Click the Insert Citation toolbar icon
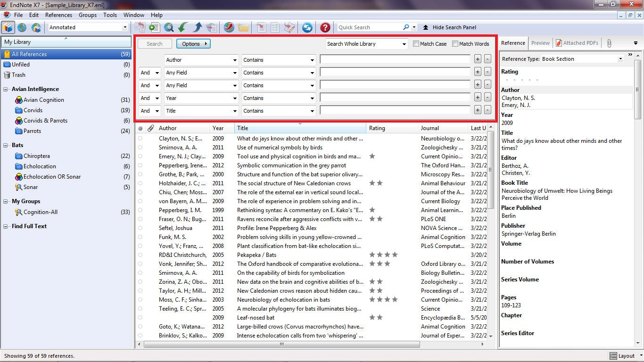Screen dimensions: 644x362 [261, 27]
